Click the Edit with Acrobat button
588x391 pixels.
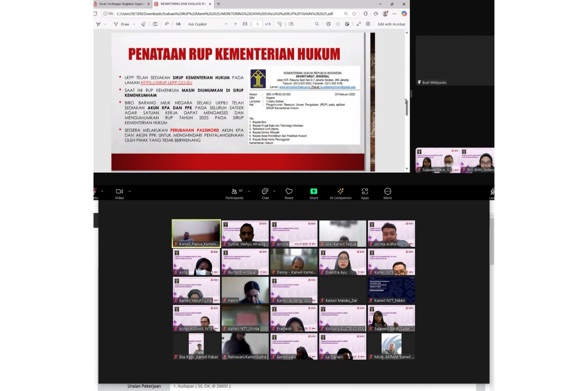391,24
